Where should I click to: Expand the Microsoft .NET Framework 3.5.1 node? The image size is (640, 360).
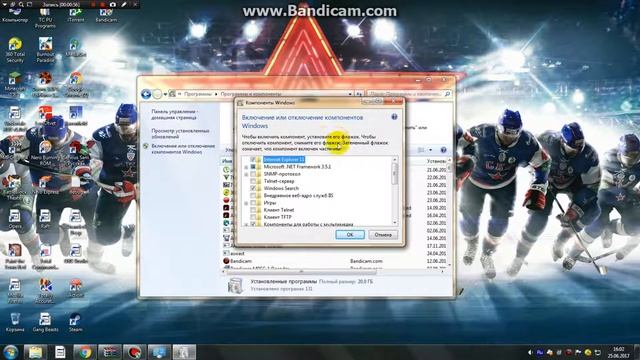pyautogui.click(x=246, y=167)
